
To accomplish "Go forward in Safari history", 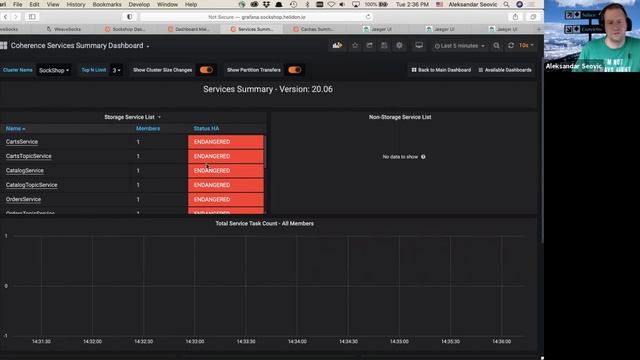I will (x=16, y=17).
